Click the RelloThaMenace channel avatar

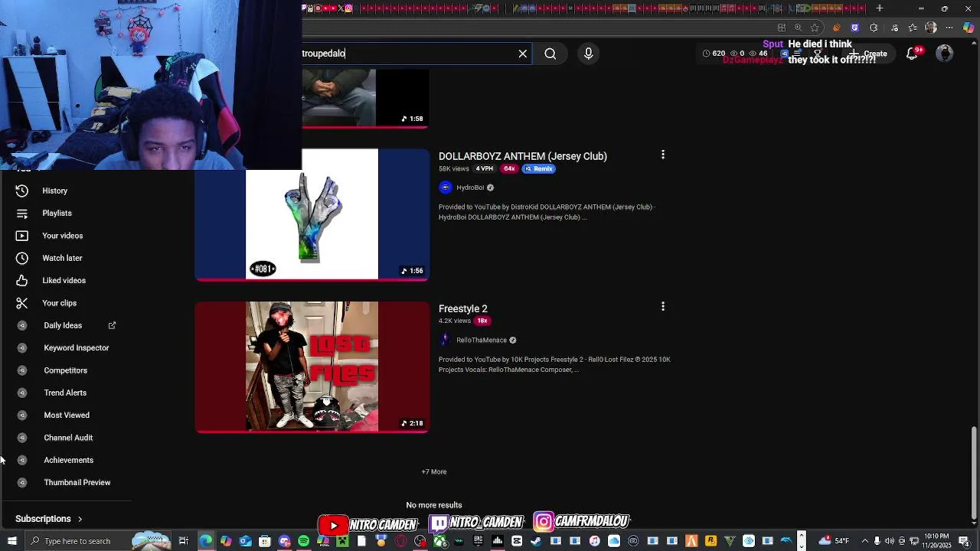[x=446, y=340]
